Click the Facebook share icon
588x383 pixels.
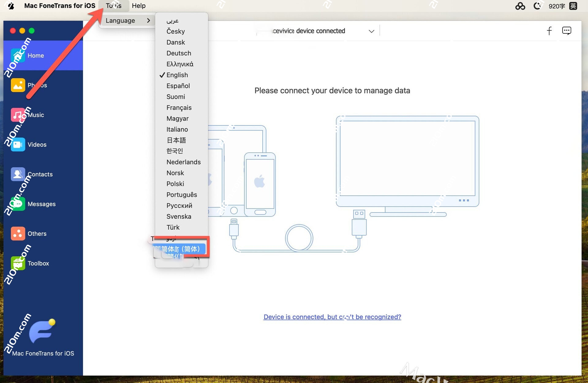point(549,31)
